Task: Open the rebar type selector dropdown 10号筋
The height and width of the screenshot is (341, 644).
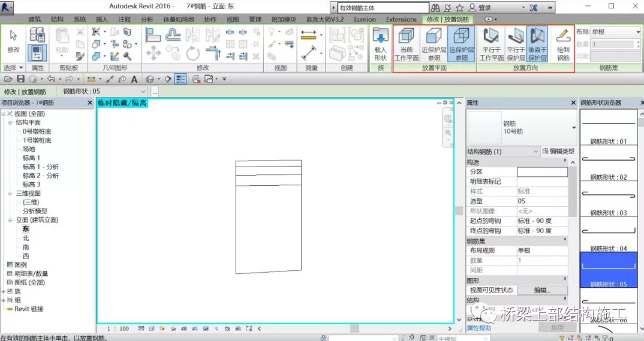Action: [573, 128]
